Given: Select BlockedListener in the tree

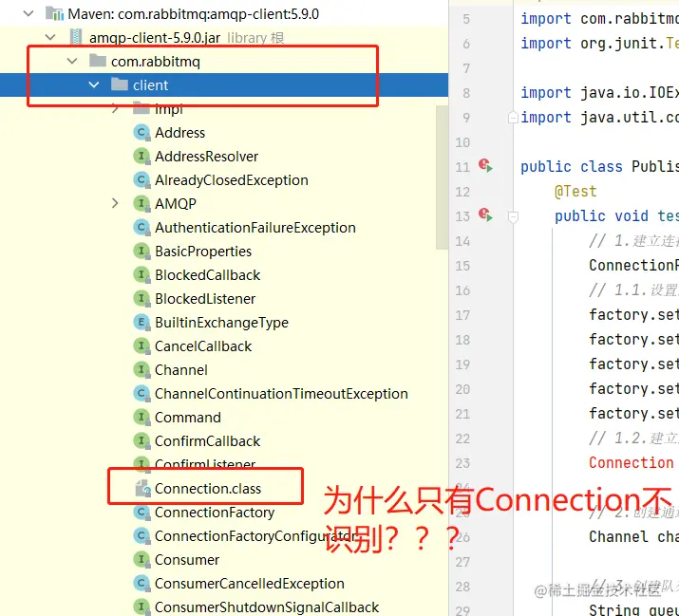Looking at the screenshot, I should 205,299.
